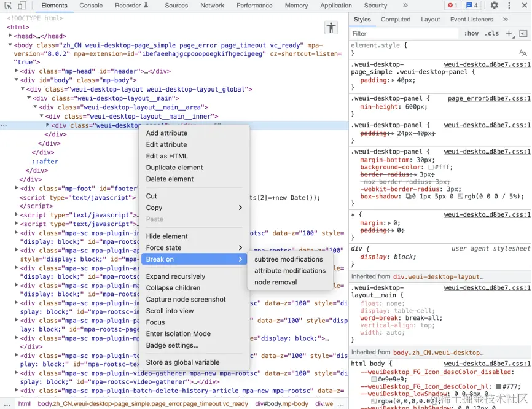This screenshot has width=532, height=409.
Task: Click the font editor AA icon
Action: point(523,53)
